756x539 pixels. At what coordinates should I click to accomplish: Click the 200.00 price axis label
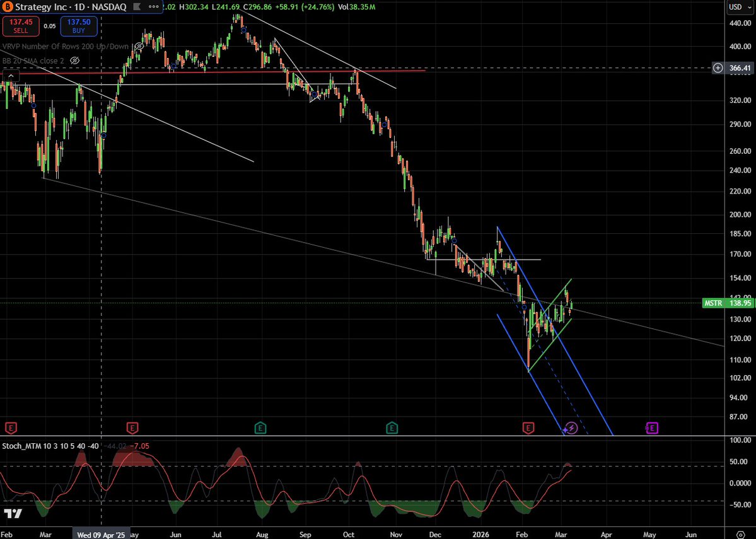tap(740, 214)
